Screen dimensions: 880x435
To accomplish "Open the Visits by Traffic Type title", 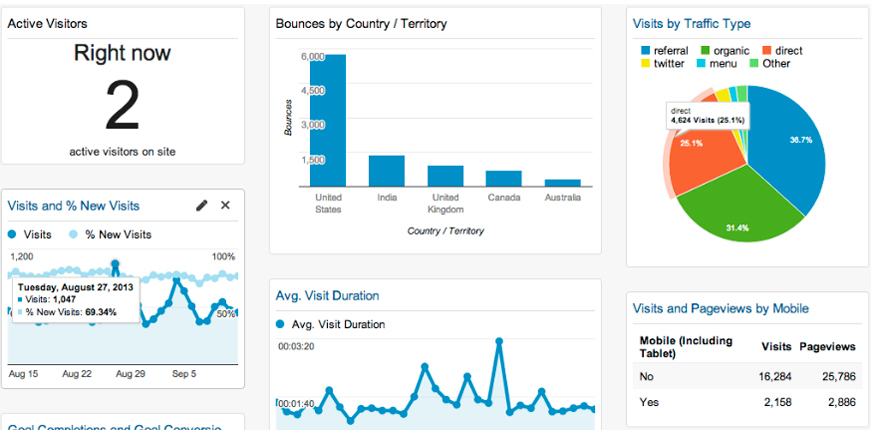I will pyautogui.click(x=692, y=23).
